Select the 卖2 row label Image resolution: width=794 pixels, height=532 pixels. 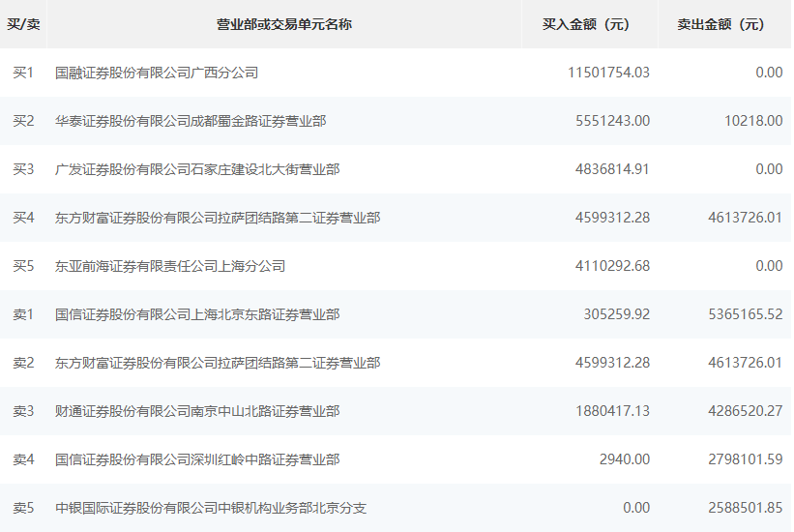coord(23,363)
